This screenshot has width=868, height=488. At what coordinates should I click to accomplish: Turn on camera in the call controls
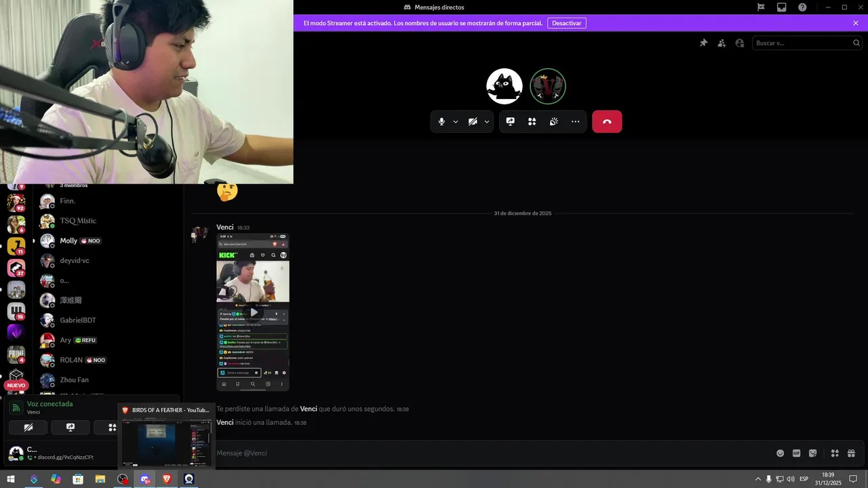tap(473, 121)
